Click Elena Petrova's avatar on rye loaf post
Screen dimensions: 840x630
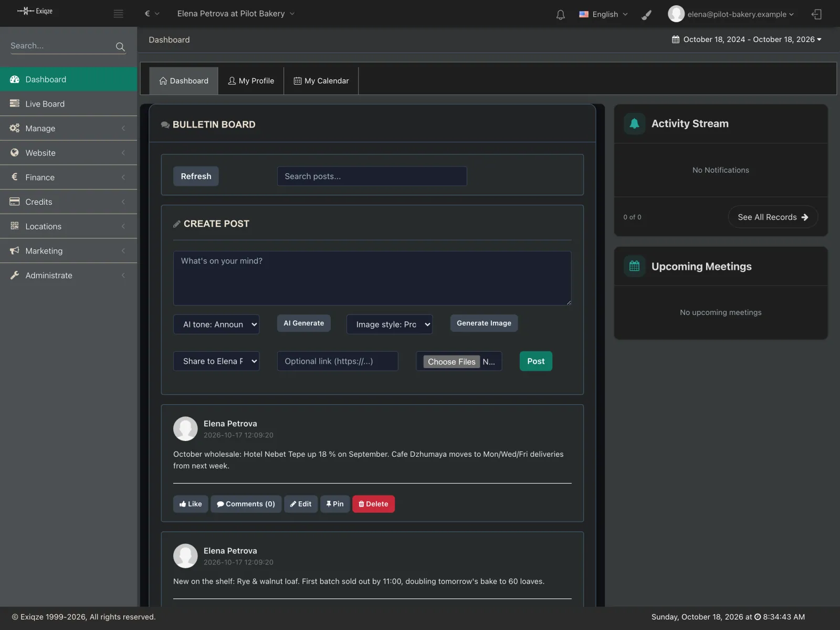point(185,556)
